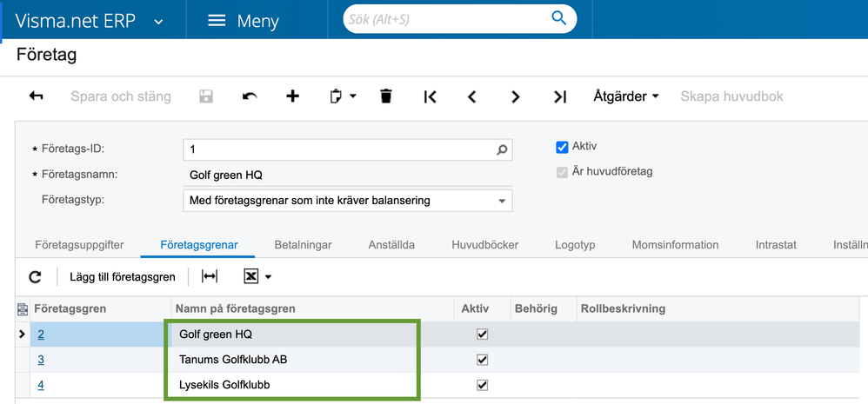Open branch link 2

coord(41,334)
